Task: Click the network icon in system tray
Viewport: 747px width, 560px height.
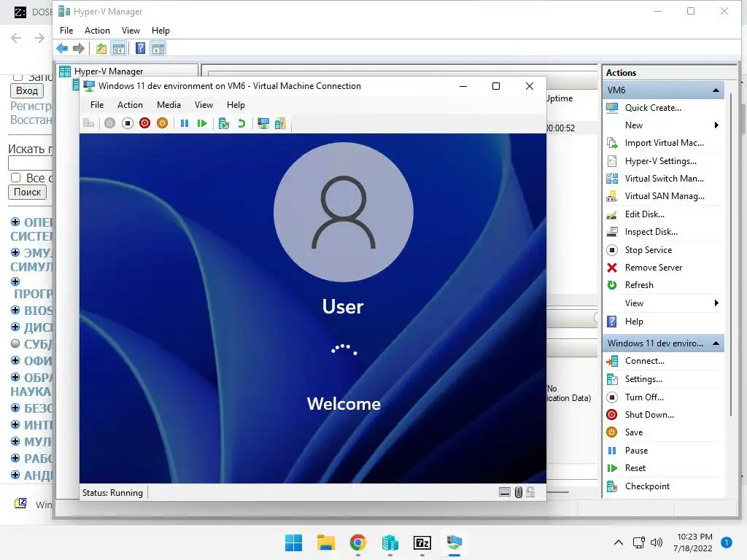Action: (x=639, y=542)
